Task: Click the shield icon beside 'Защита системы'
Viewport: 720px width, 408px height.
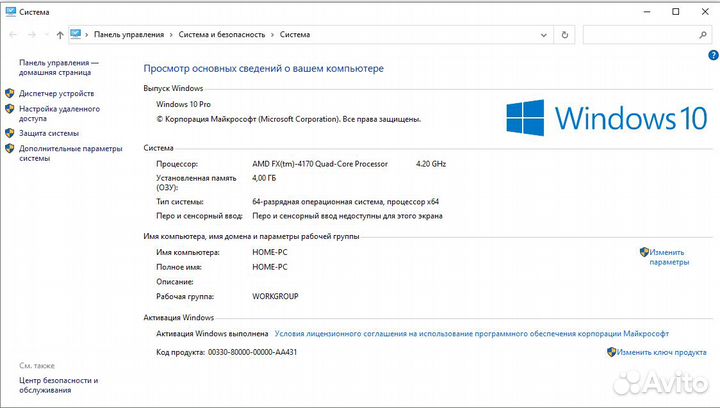Action: 10,133
